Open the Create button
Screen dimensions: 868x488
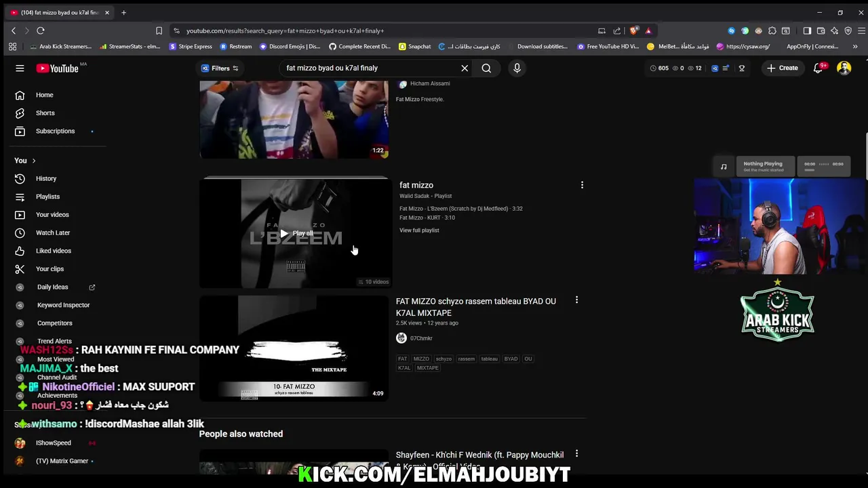(783, 68)
